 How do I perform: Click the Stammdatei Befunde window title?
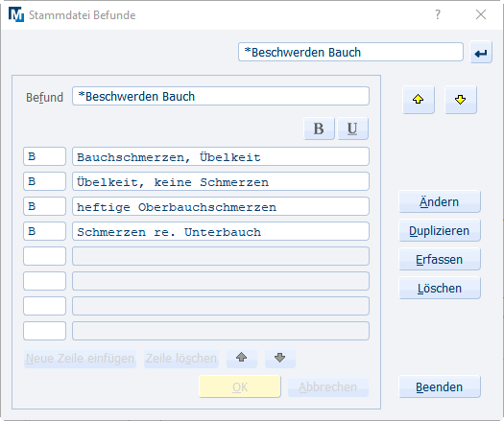coord(83,15)
